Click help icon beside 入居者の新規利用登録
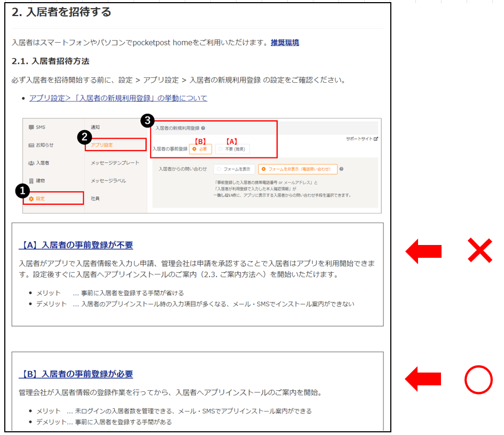 coord(203,128)
